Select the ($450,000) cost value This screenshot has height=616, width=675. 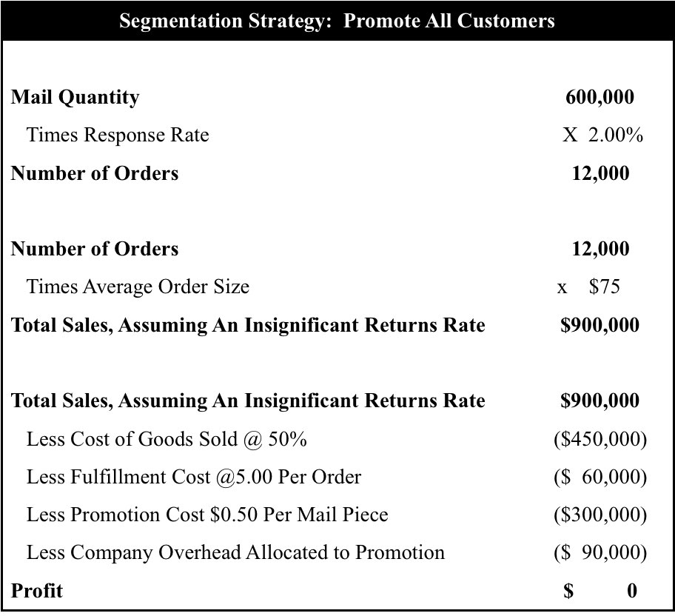[x=600, y=439]
